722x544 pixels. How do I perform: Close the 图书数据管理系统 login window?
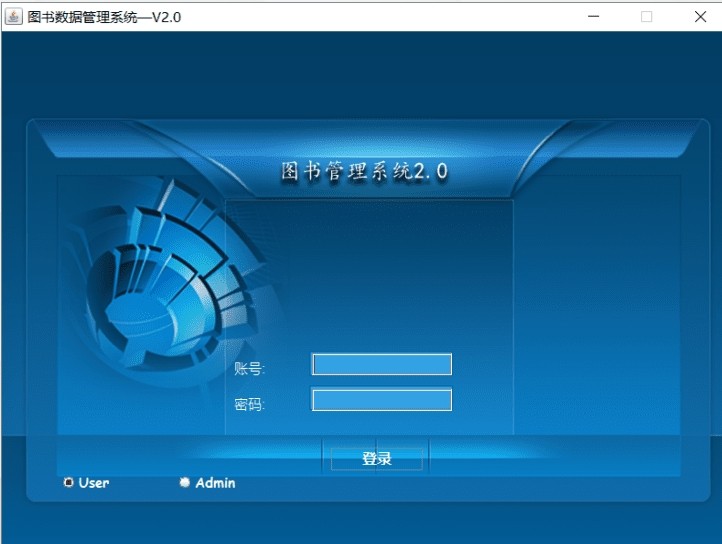[x=700, y=16]
